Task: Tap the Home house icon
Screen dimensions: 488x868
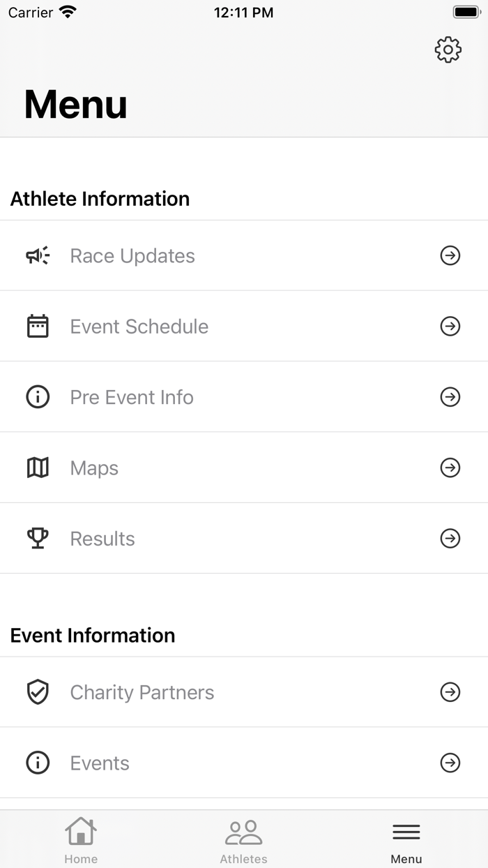Action: pos(81,830)
